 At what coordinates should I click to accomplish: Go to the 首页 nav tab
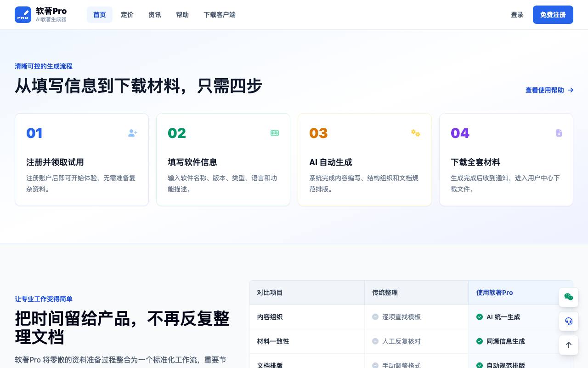[x=100, y=15]
